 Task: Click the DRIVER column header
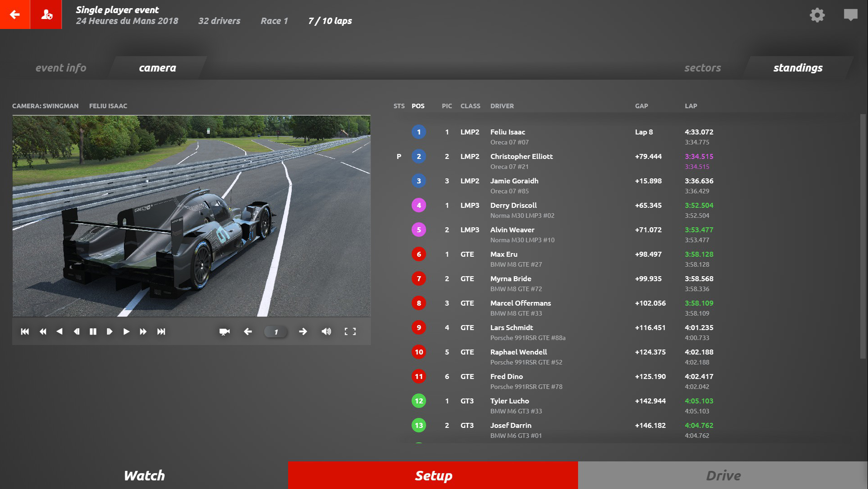(502, 106)
